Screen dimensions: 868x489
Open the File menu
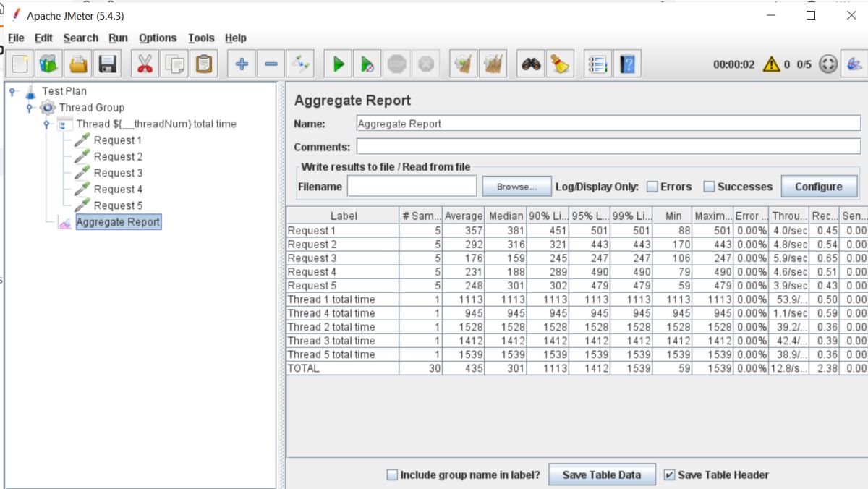(16, 38)
